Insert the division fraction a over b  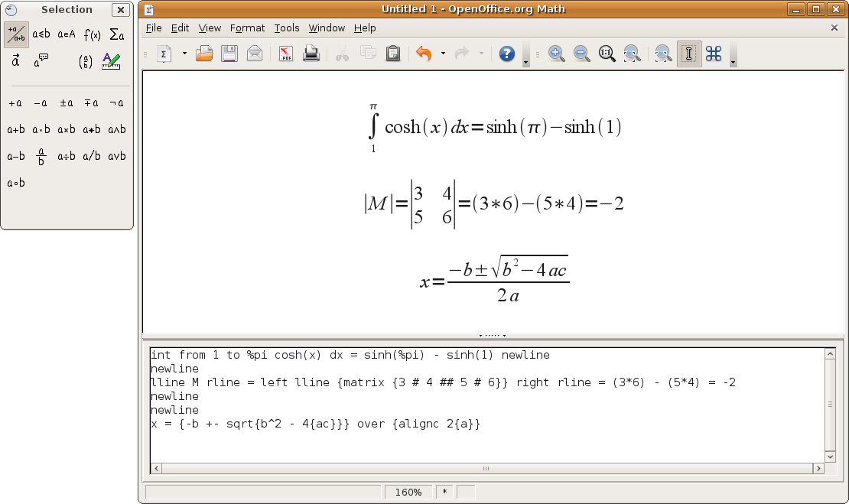(x=41, y=156)
